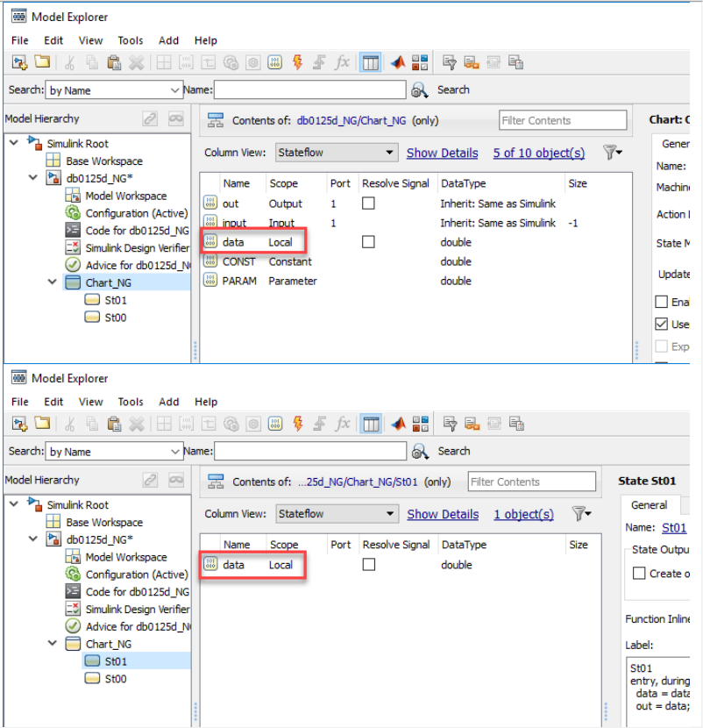Viewport: 703px width, 728px height.
Task: Collapse Chart_NG node in top window tree
Action: pos(52,282)
